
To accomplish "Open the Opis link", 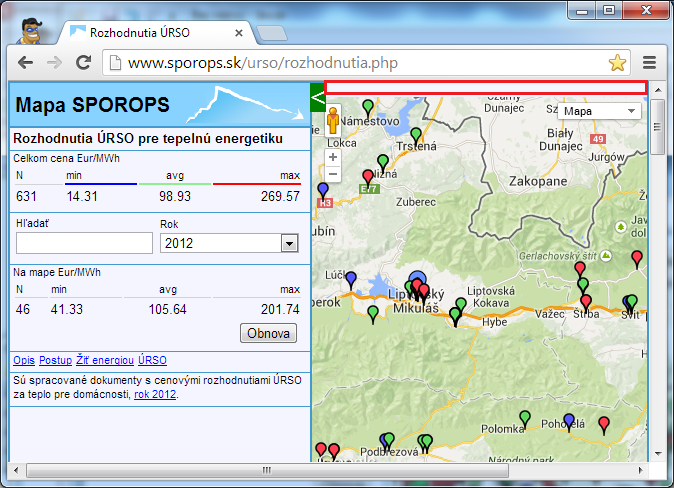I will coord(23,360).
